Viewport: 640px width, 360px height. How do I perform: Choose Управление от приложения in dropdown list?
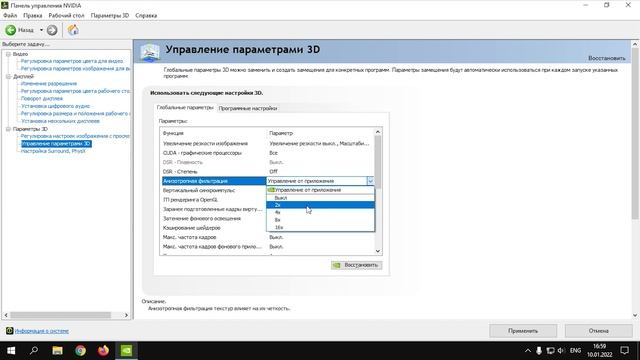click(320, 190)
